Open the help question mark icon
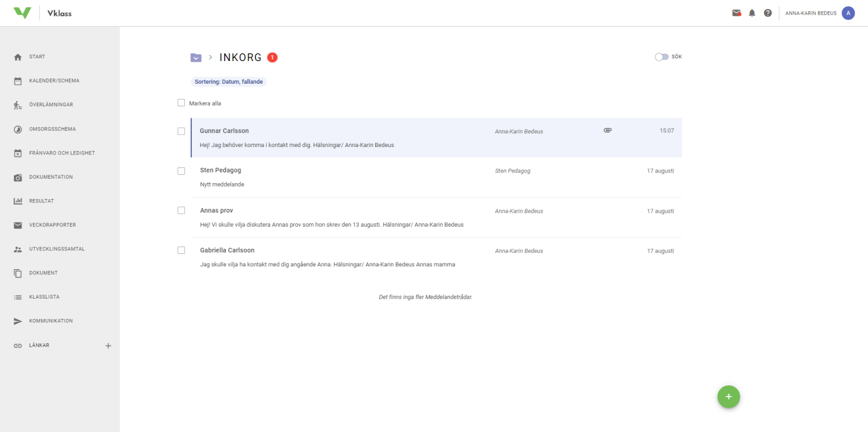This screenshot has height=432, width=868. coord(767,13)
